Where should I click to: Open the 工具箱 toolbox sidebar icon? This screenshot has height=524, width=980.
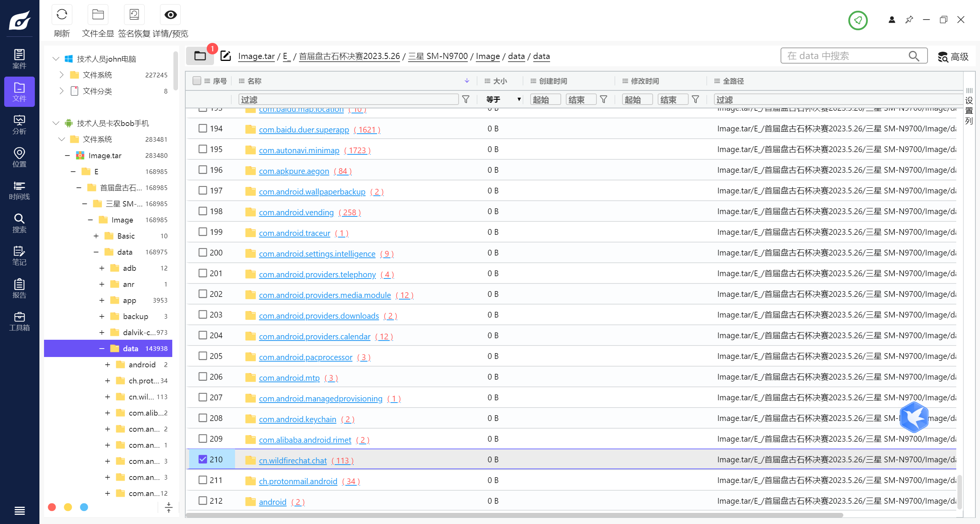pos(19,321)
